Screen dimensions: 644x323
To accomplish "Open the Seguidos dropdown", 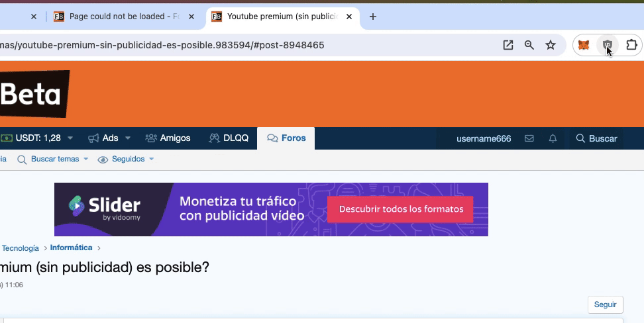I will pyautogui.click(x=126, y=160).
